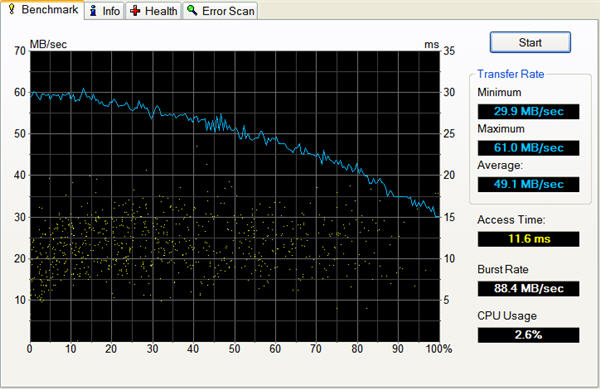
Task: Click the blue Info tab icon
Action: pyautogui.click(x=93, y=11)
